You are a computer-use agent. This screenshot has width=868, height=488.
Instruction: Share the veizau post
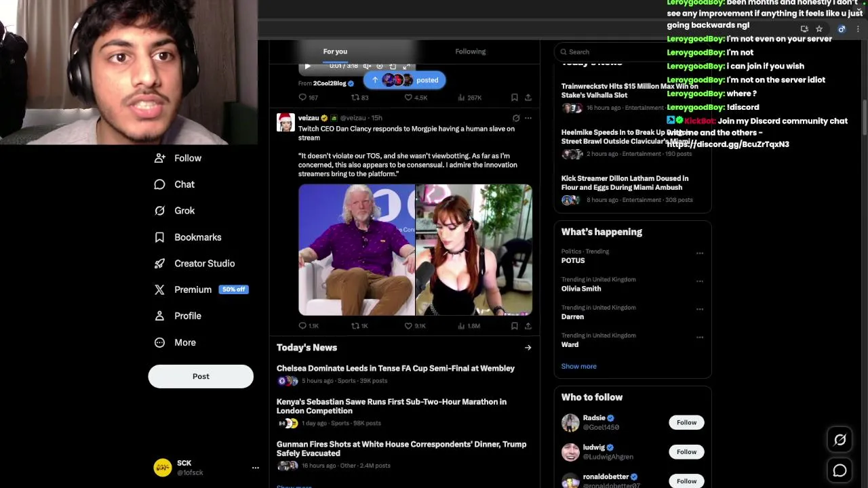(528, 326)
